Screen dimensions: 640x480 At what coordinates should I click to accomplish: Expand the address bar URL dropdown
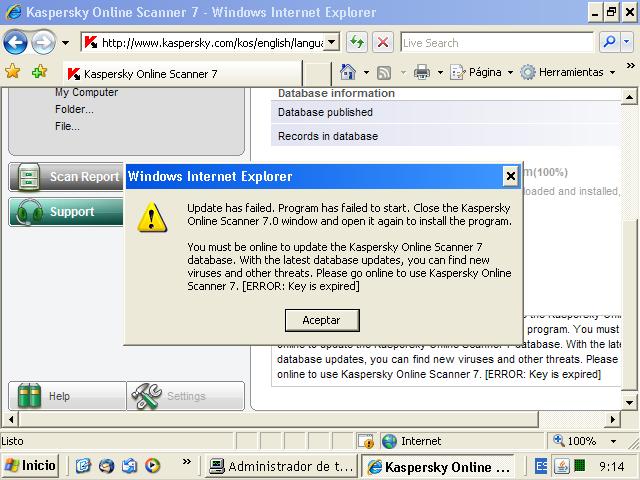333,43
